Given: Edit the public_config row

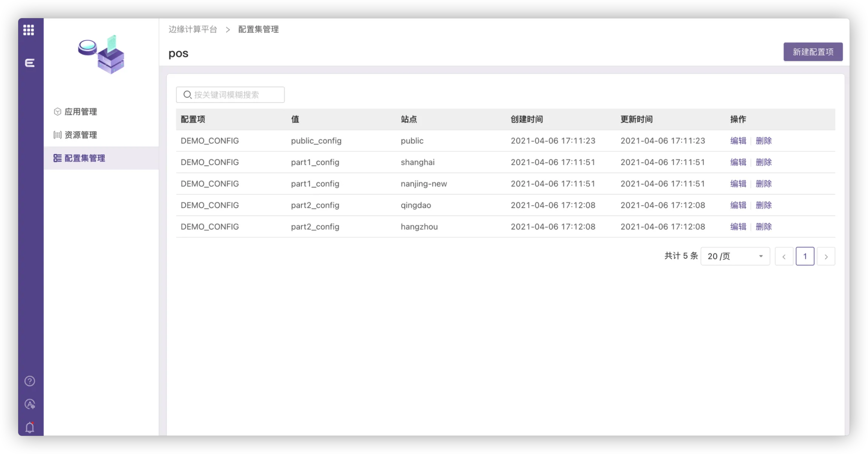Looking at the screenshot, I should (738, 141).
